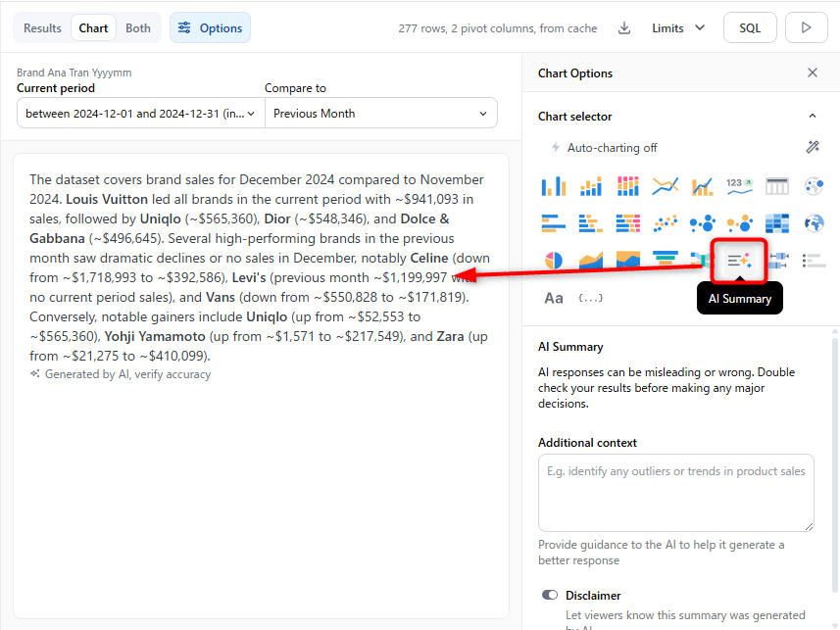Click the Additional context text area
This screenshot has height=630, width=840.
click(x=676, y=493)
